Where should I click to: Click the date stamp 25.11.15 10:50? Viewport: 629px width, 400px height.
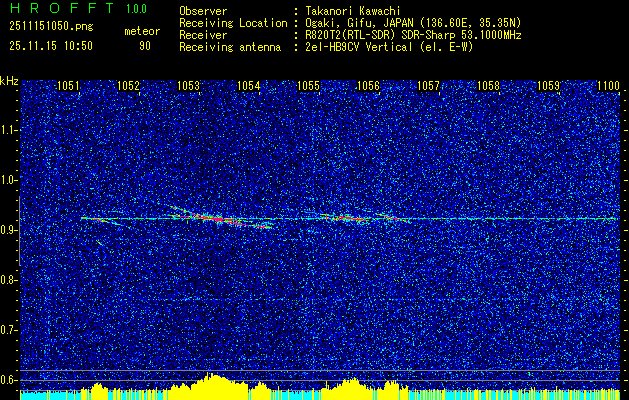coord(51,46)
